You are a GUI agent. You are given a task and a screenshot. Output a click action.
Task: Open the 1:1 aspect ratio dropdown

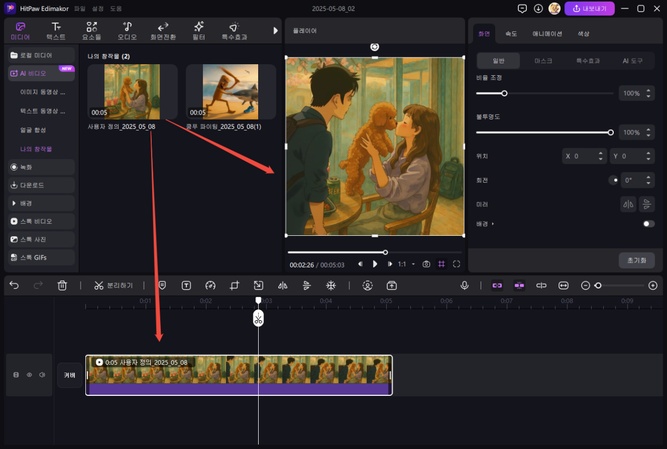[406, 264]
